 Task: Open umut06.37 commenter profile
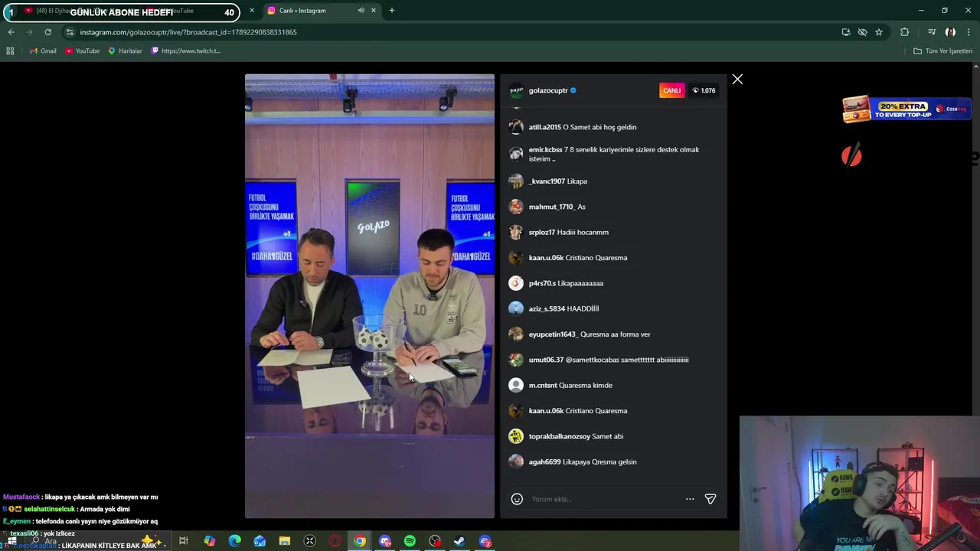546,360
